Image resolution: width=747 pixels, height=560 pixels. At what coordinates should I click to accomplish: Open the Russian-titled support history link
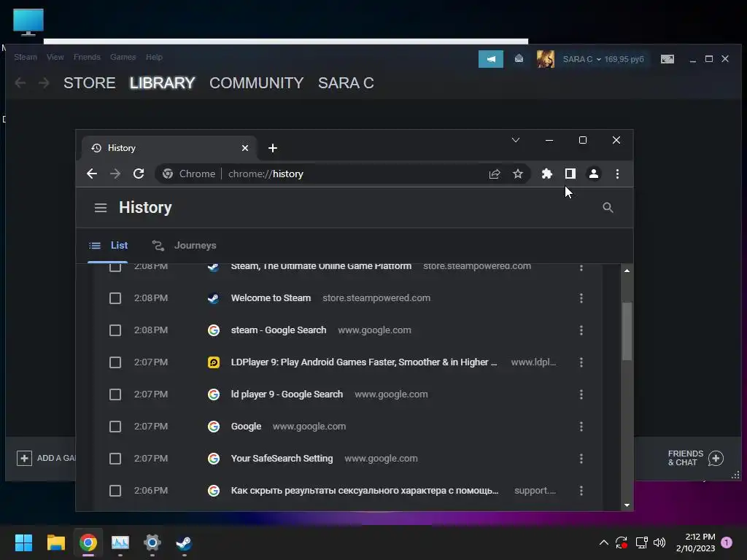tap(365, 491)
